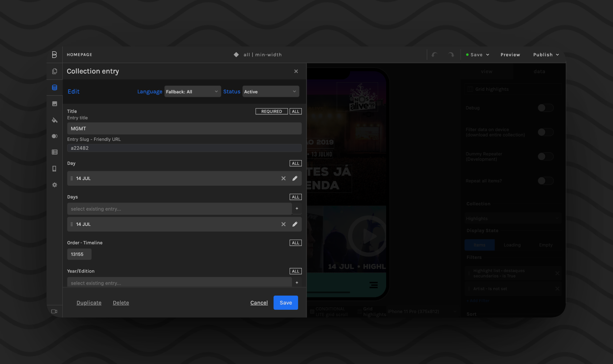Open the Language Fallback dropdown
613x364 pixels.
193,92
